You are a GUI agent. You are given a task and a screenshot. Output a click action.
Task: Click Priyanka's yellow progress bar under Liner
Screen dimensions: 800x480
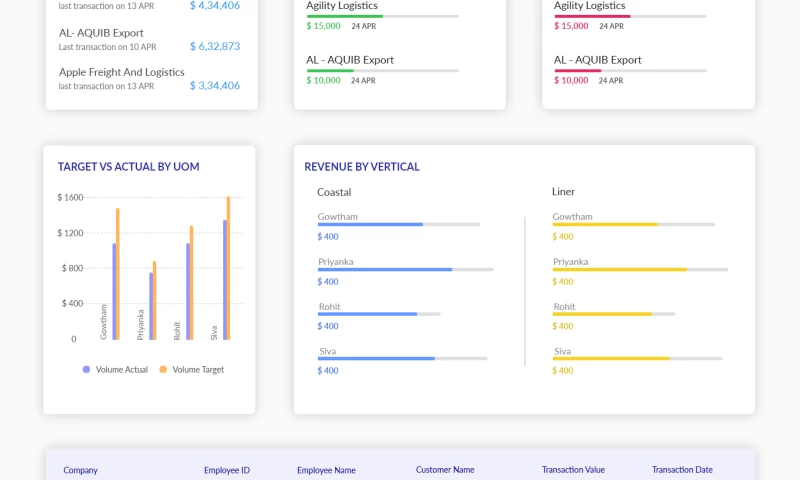pyautogui.click(x=619, y=270)
